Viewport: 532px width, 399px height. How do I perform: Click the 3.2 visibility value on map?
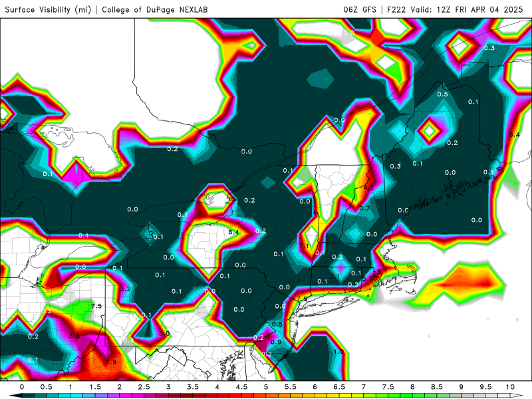(x=126, y=289)
